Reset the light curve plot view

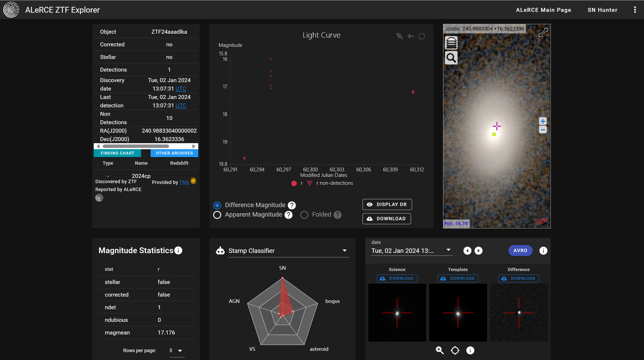422,36
